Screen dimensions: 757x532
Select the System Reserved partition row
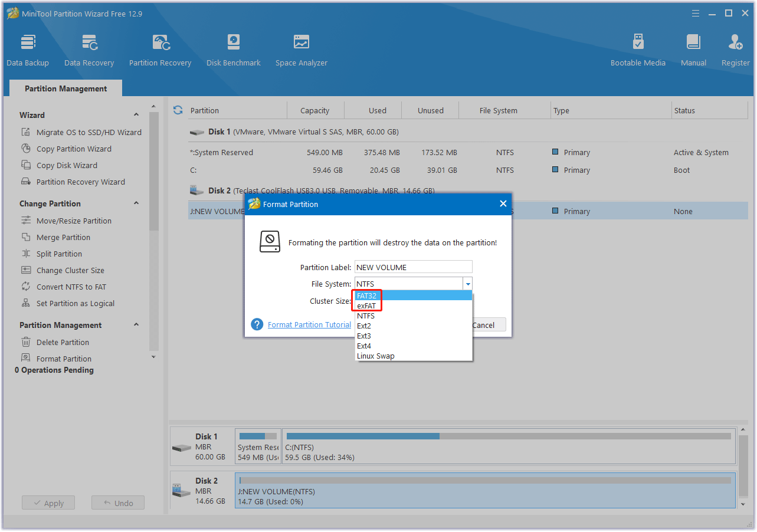[x=468, y=152]
